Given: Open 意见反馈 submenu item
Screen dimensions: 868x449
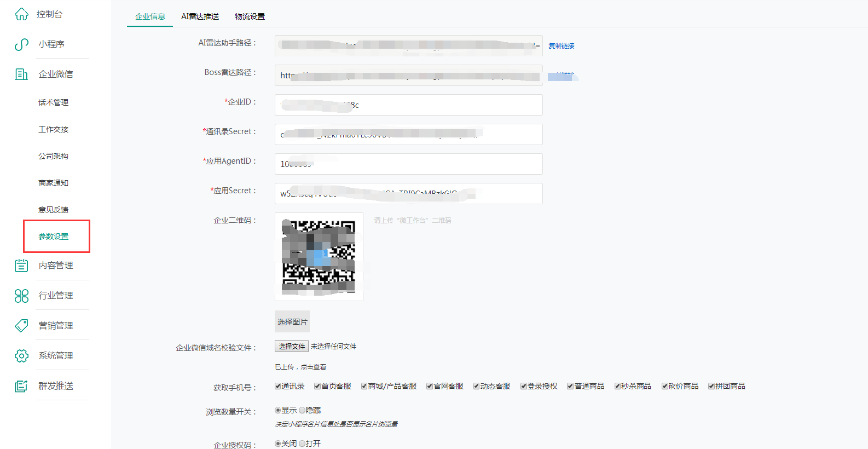Looking at the screenshot, I should pyautogui.click(x=54, y=210).
